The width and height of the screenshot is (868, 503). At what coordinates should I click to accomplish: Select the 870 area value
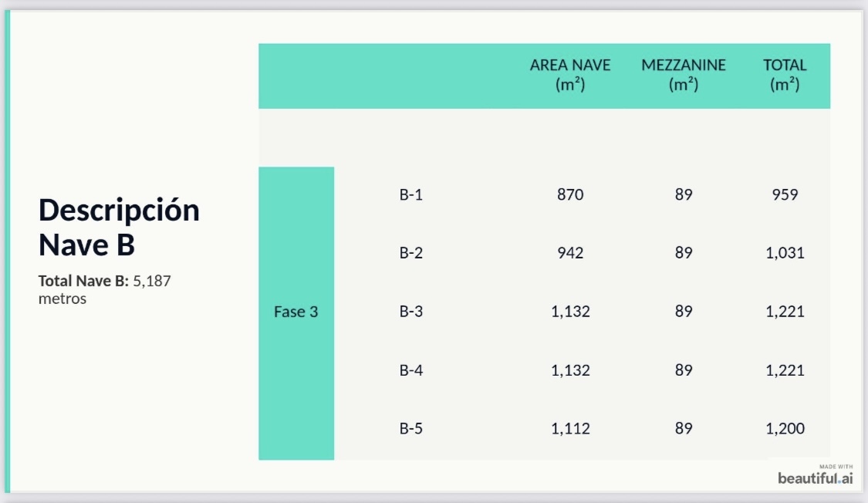click(x=570, y=194)
